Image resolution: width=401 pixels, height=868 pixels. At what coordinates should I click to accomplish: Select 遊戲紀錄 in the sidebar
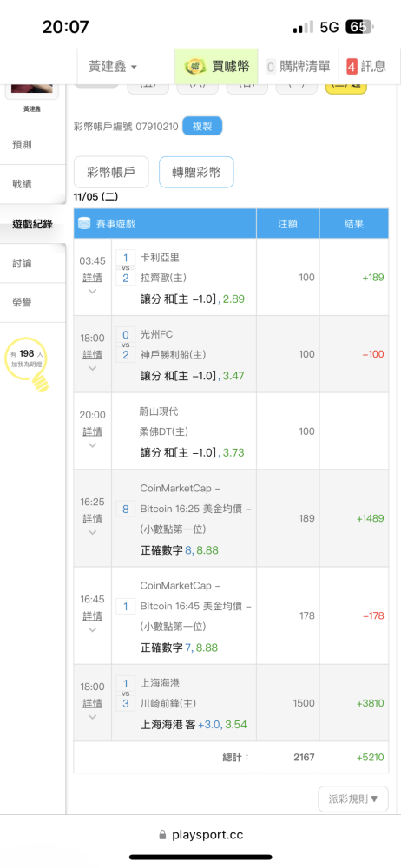click(x=33, y=224)
